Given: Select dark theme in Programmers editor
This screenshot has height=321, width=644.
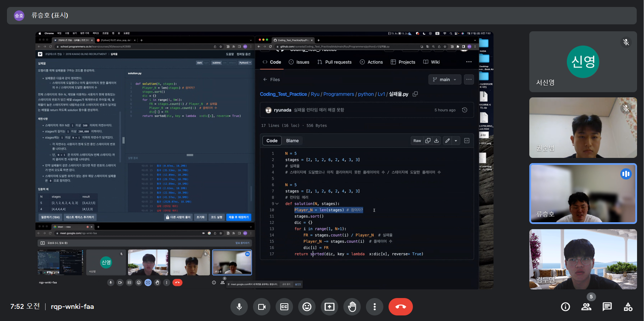Looking at the screenshot, I should click(199, 63).
